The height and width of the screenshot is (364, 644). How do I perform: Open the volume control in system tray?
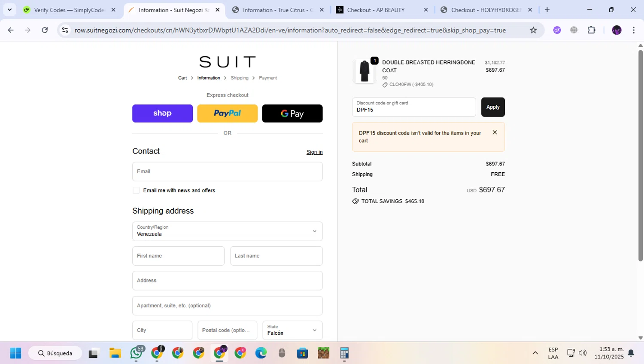pyautogui.click(x=583, y=353)
